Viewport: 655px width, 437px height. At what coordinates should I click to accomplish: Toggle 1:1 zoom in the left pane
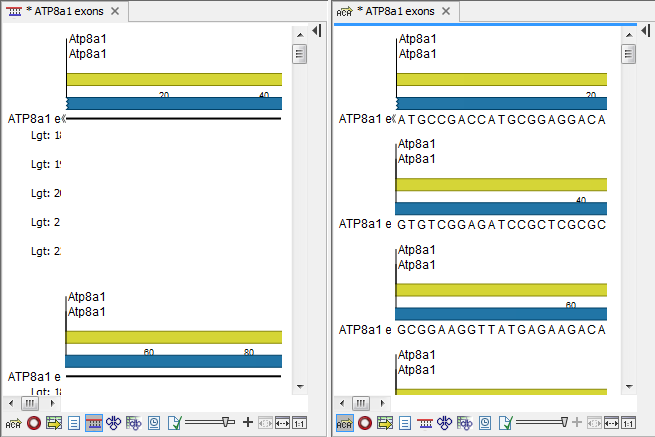300,423
